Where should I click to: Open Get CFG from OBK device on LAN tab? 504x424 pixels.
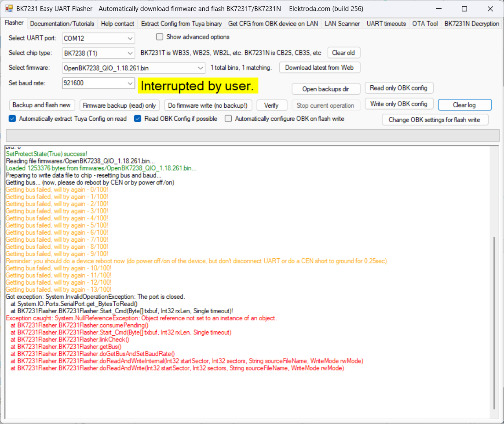point(273,24)
